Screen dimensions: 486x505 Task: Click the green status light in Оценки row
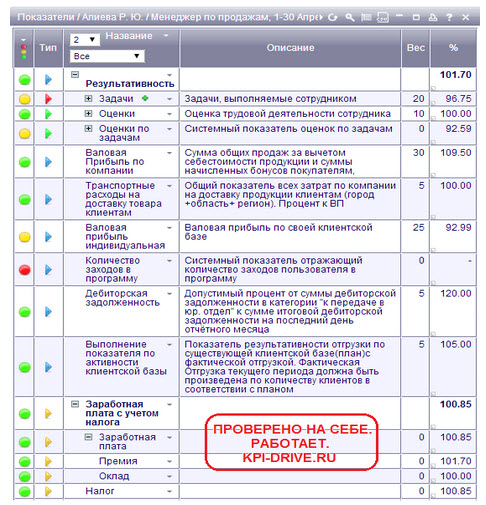pos(24,114)
